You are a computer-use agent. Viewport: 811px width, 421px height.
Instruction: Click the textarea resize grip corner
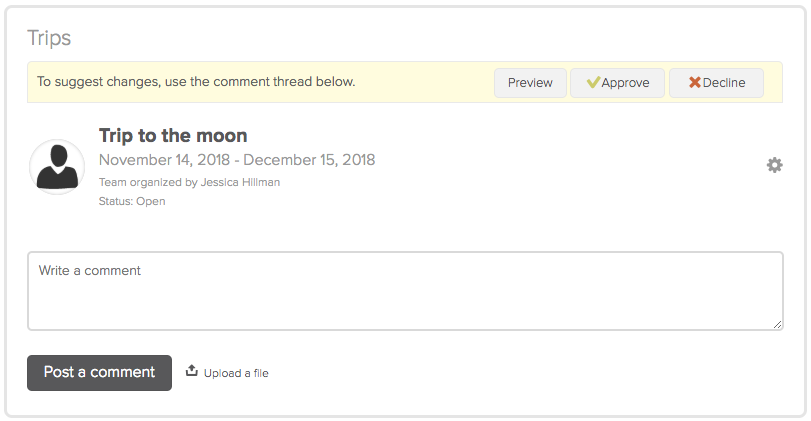[777, 324]
